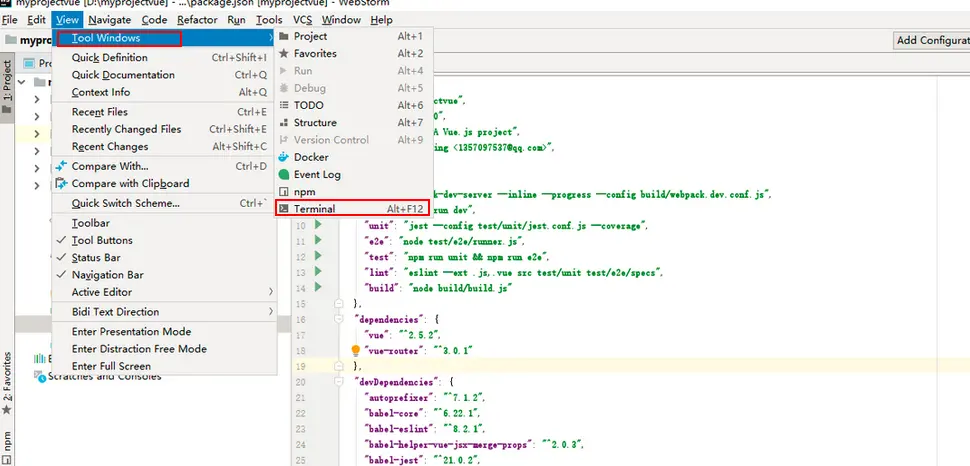This screenshot has width=970, height=466.
Task: Collapse the "dependencies" block at line 16
Action: 338,319
